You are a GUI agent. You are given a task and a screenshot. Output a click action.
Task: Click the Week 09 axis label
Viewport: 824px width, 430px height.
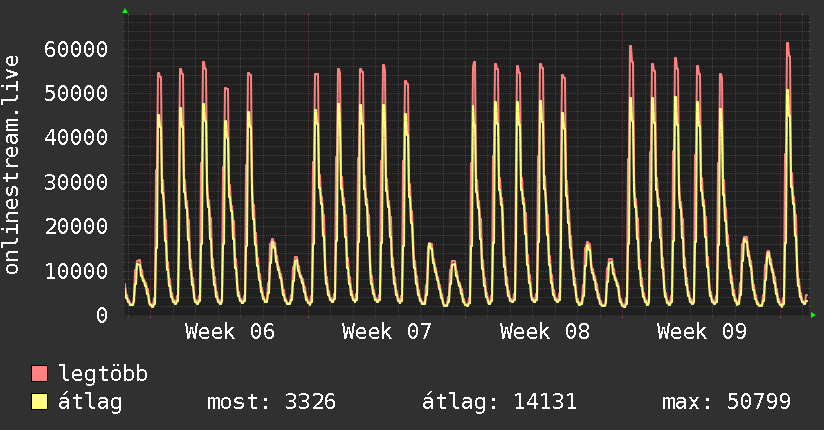pos(702,331)
